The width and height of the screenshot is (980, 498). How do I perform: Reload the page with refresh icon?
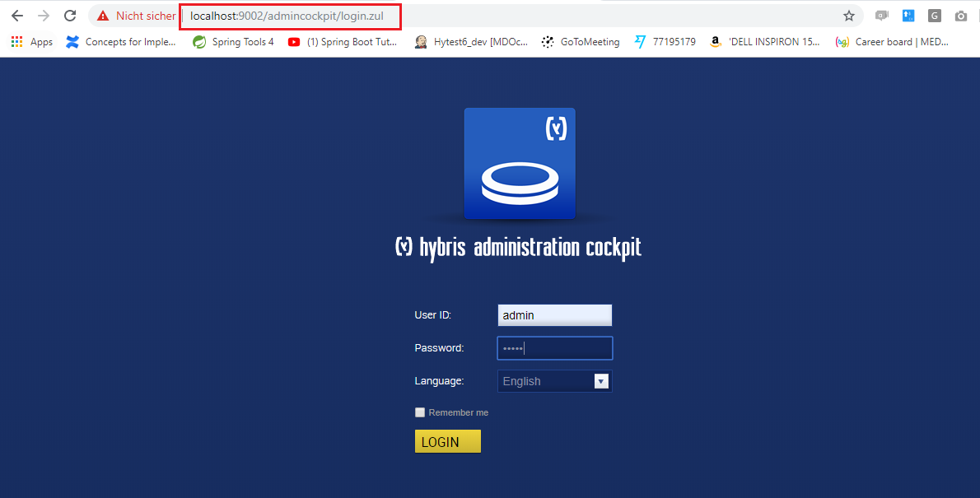70,16
